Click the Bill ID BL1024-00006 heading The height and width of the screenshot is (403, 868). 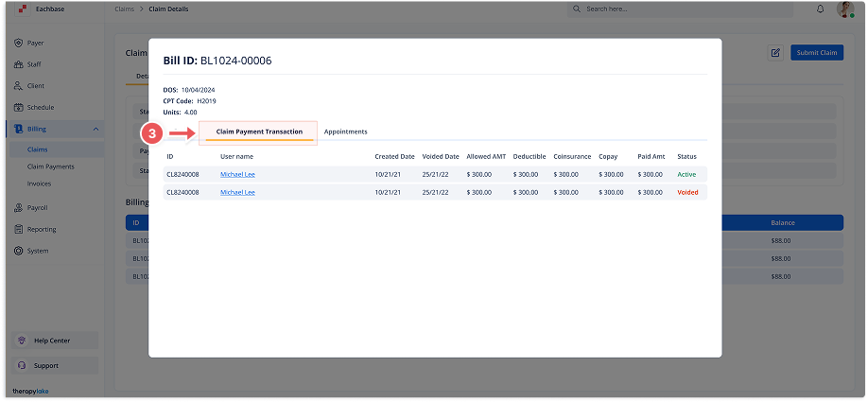point(217,61)
